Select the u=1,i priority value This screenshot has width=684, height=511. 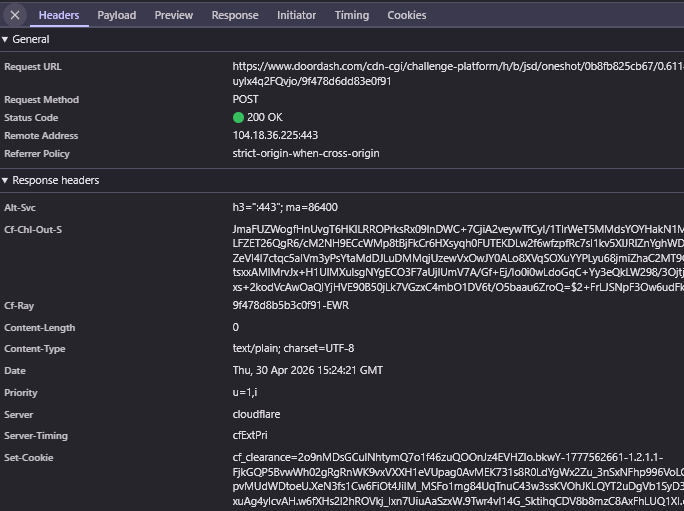[x=245, y=392]
